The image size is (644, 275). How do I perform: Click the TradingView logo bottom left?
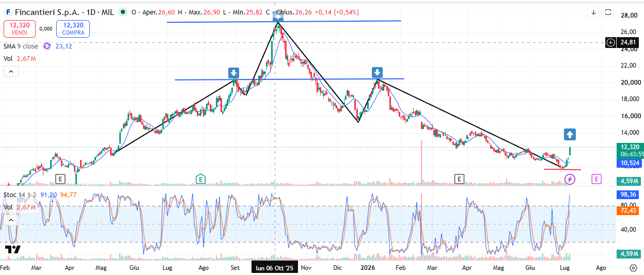[12, 250]
